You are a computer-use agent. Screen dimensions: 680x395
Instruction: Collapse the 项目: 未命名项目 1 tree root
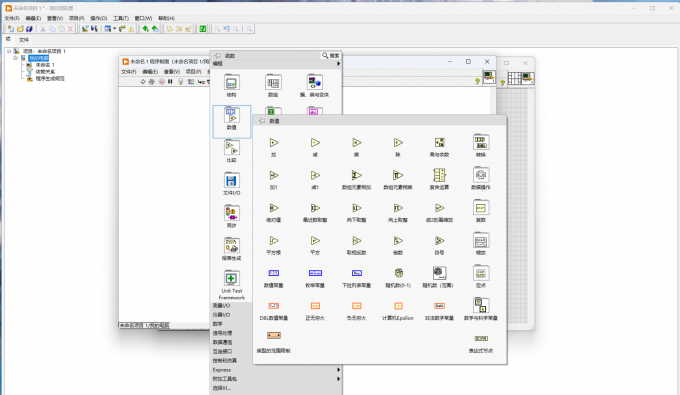(x=9, y=51)
